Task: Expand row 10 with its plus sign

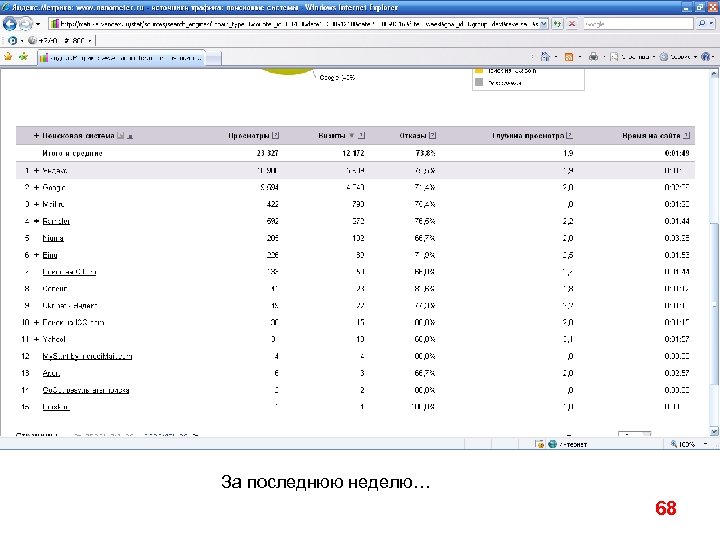Action: 36,322
